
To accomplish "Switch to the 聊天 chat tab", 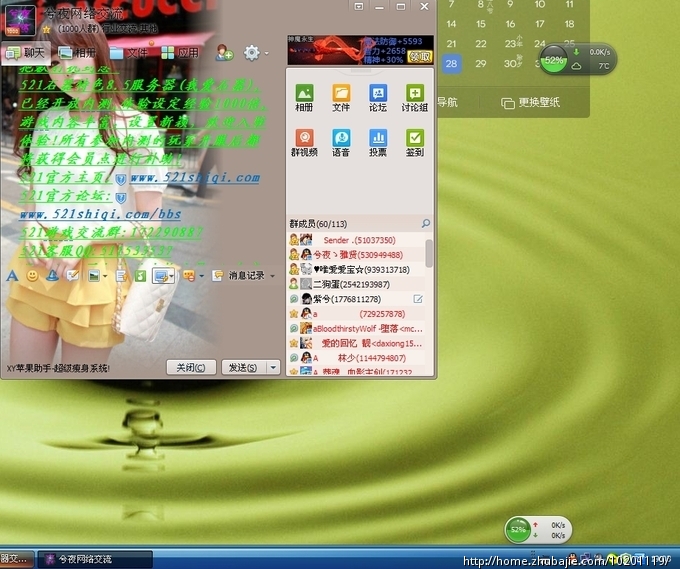I will (26, 52).
